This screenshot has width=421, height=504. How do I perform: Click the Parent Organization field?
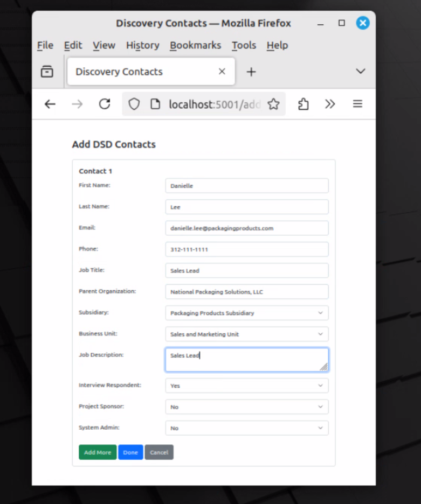(247, 292)
